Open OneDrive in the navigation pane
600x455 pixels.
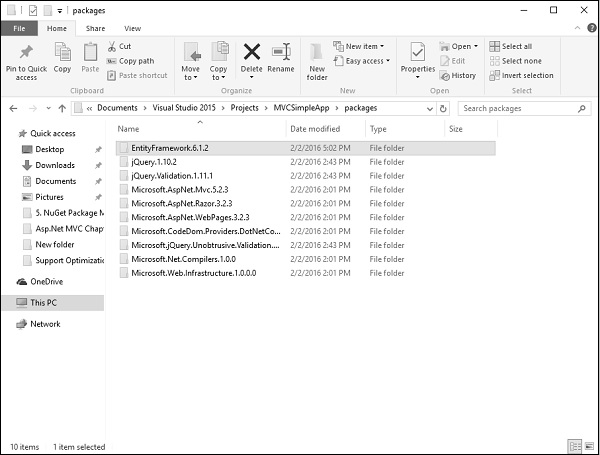point(39,282)
